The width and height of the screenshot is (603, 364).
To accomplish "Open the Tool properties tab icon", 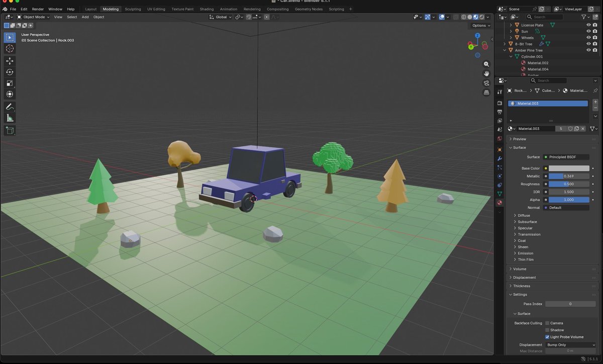I will coord(499,92).
